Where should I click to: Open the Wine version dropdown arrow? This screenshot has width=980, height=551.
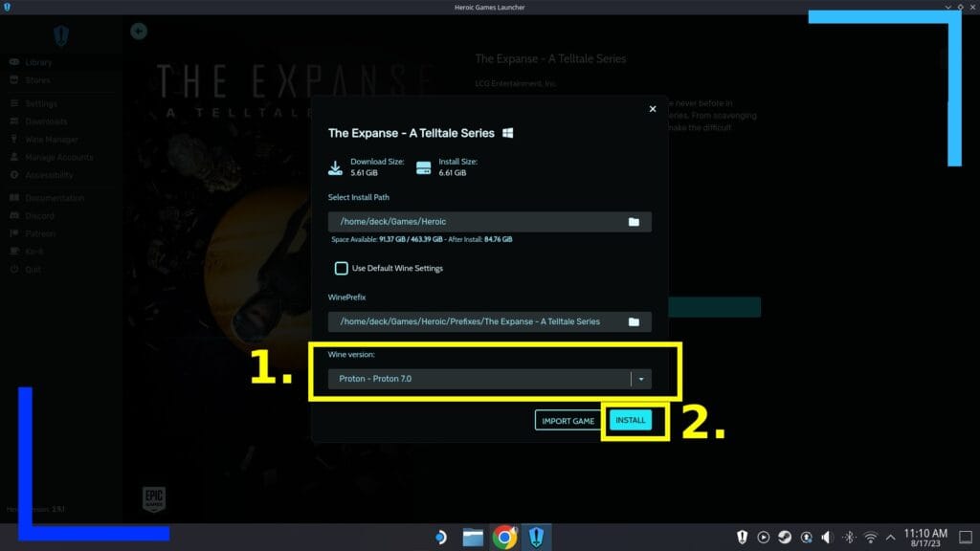(x=641, y=379)
